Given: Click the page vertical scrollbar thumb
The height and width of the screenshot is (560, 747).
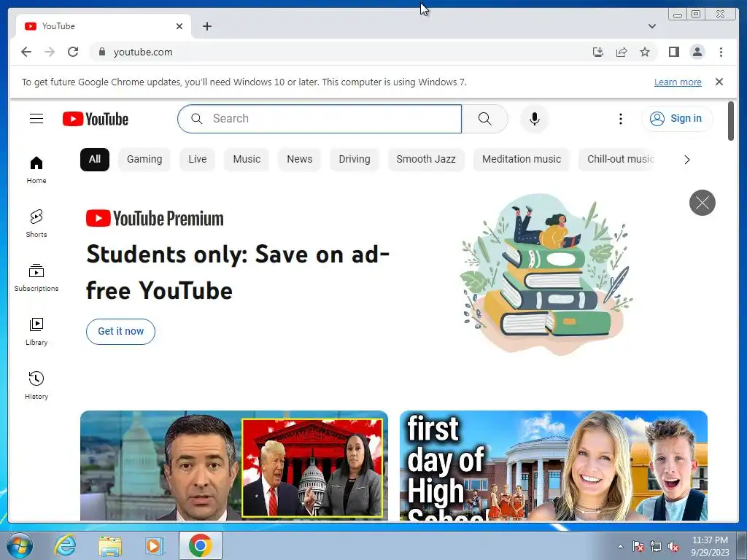Looking at the screenshot, I should [731, 121].
